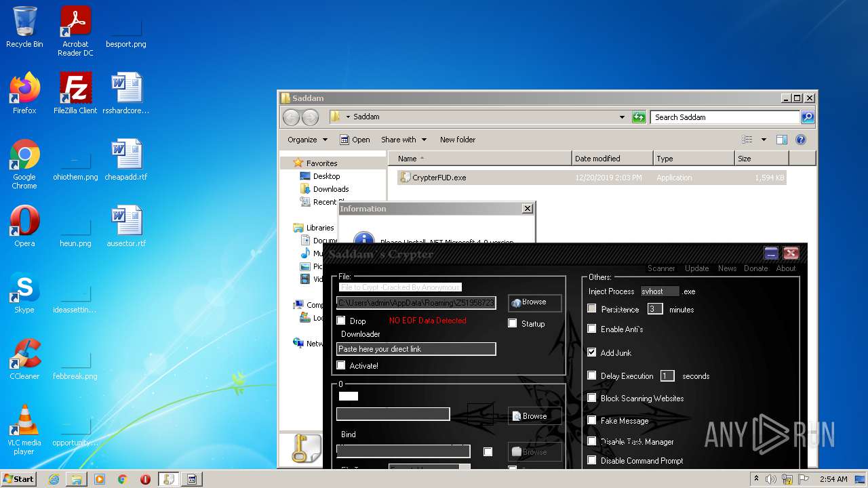Tick the Activate! downloader checkbox
The height and width of the screenshot is (488, 868).
point(341,365)
